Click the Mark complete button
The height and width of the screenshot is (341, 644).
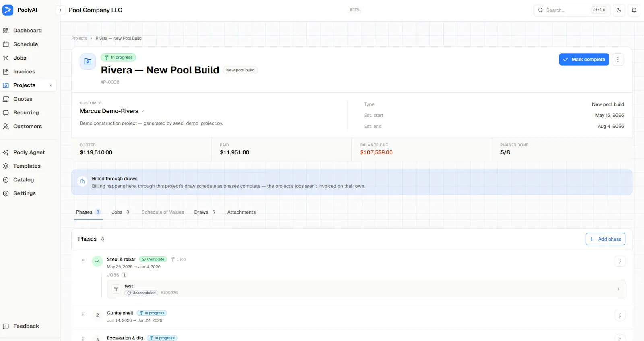[584, 59]
